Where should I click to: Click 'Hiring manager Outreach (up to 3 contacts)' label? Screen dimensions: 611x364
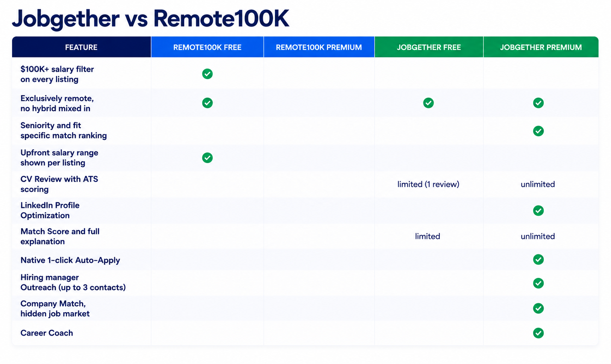click(x=73, y=282)
